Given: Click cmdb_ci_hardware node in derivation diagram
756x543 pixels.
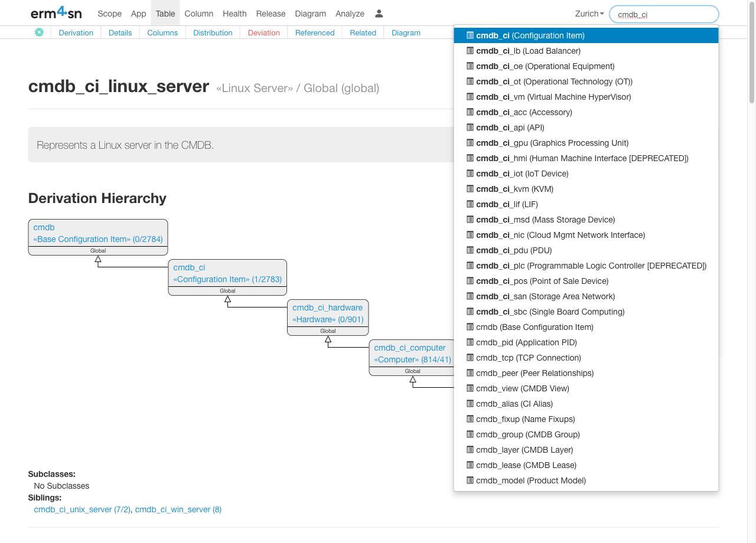Looking at the screenshot, I should (x=327, y=308).
